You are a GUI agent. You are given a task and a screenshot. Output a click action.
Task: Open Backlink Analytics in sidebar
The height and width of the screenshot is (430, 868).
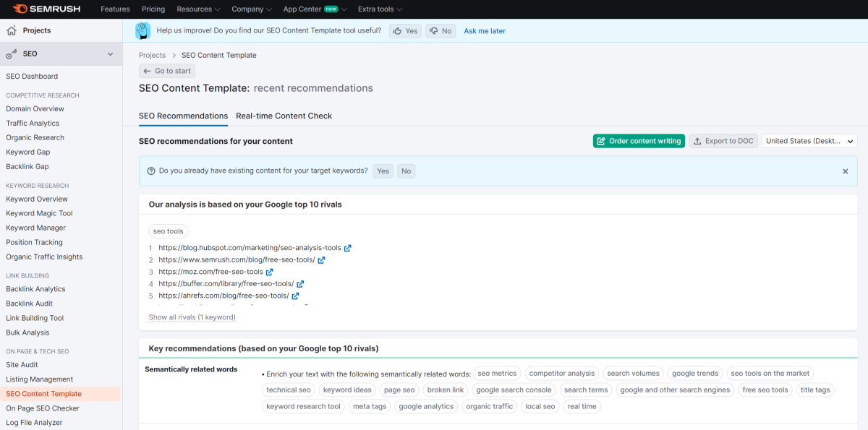pos(35,289)
